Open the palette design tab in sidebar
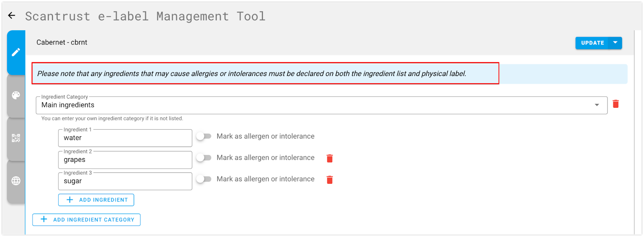This screenshot has height=237, width=644. pos(16,95)
